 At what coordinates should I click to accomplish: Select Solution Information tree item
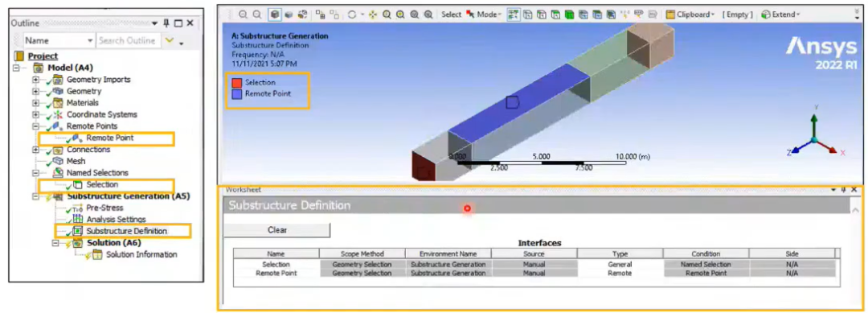(141, 254)
